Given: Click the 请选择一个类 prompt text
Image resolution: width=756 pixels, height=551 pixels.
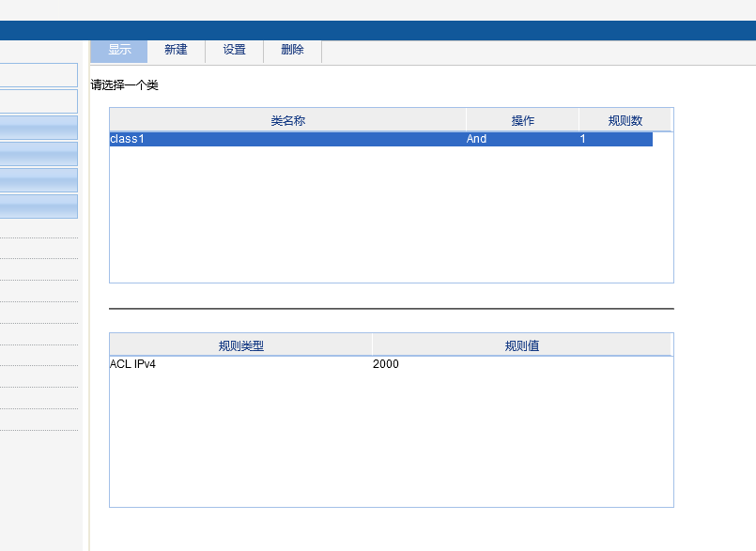Looking at the screenshot, I should click(x=124, y=85).
